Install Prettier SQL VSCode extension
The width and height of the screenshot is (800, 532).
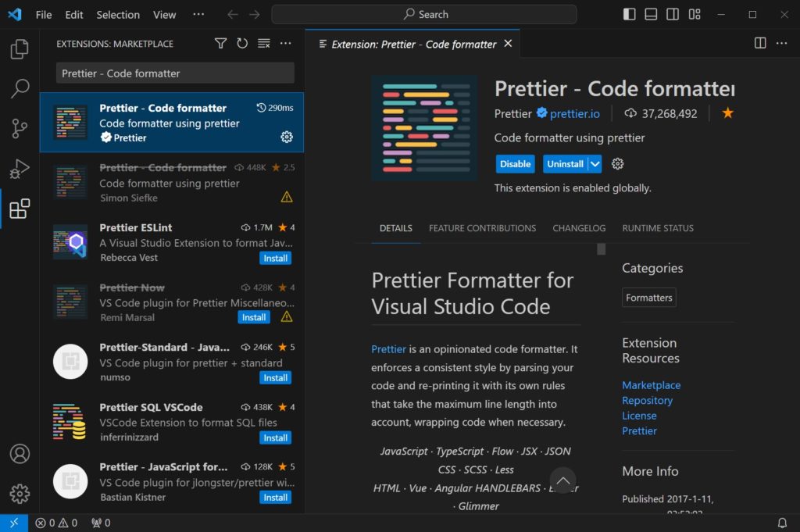(x=275, y=437)
